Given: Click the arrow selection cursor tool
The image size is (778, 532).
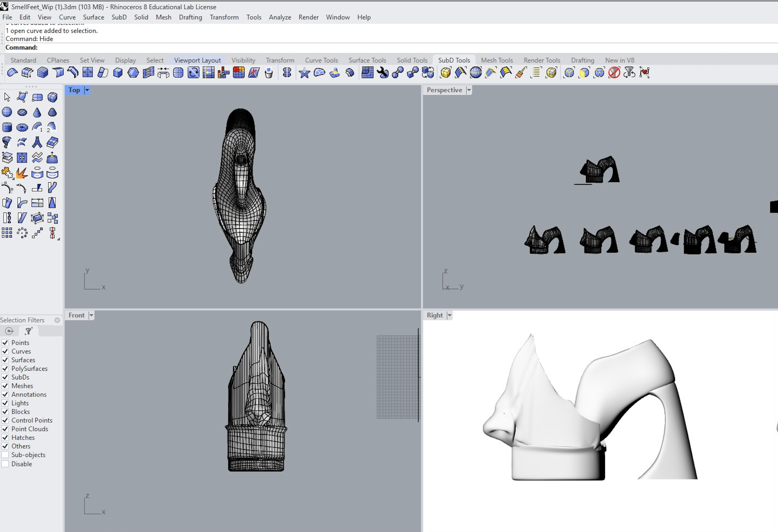Looking at the screenshot, I should (7, 97).
